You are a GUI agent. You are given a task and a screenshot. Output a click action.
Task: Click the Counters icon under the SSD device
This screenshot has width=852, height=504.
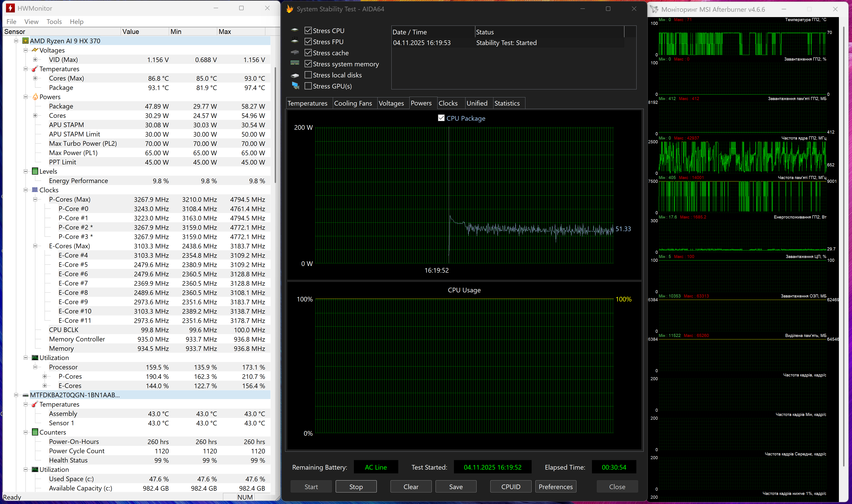click(x=35, y=432)
